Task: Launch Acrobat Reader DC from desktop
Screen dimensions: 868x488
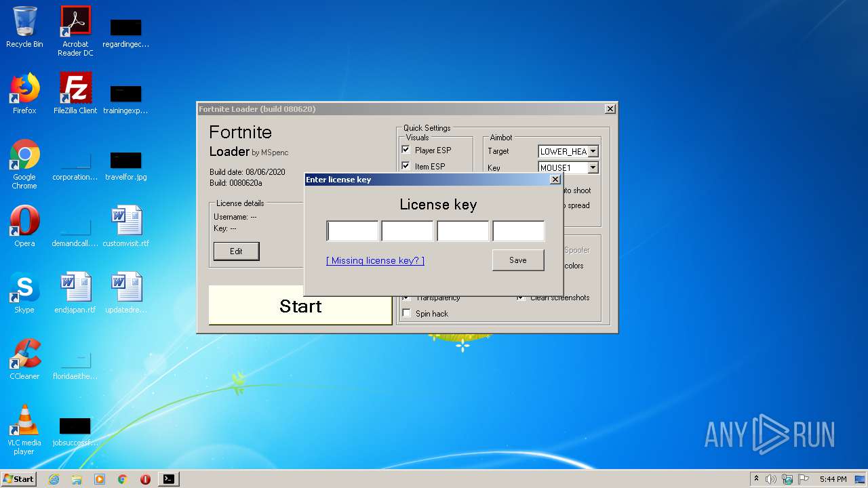Action: click(75, 31)
